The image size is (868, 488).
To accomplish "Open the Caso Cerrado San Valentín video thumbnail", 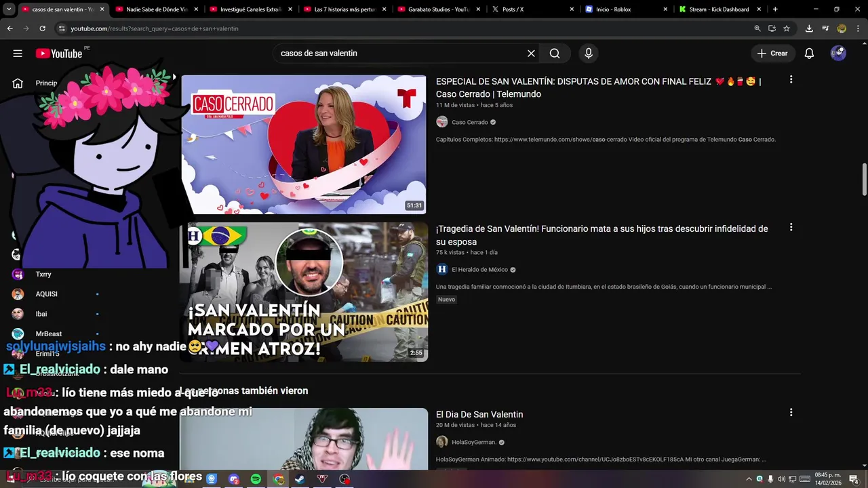I will click(x=304, y=144).
